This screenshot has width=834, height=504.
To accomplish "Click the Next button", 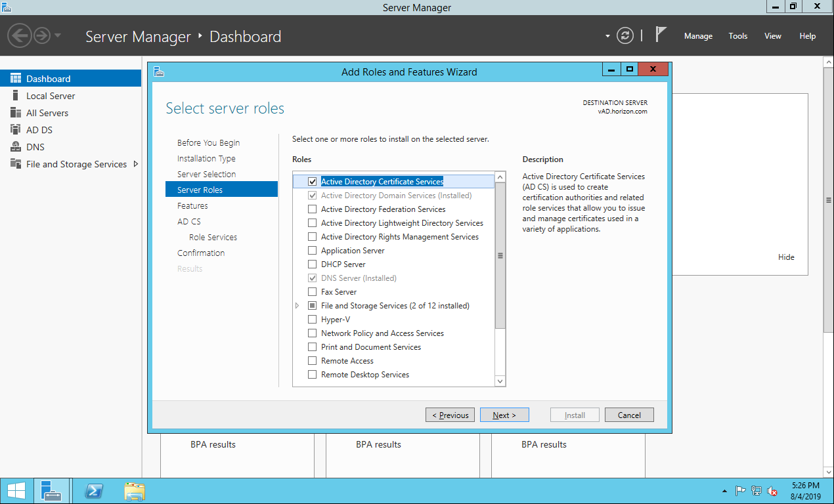I will (x=504, y=415).
